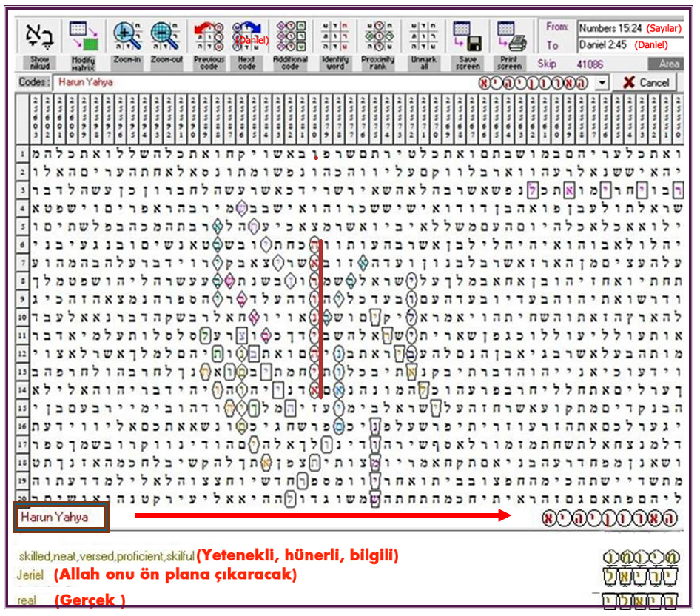
Task: Add an Additional code
Action: coord(290,44)
